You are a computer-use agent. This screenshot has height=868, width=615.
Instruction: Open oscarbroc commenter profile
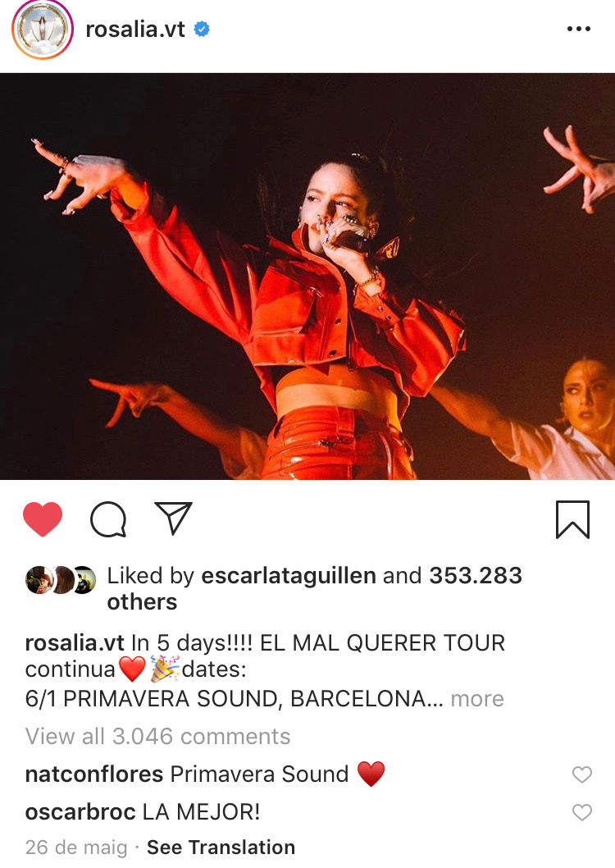(80, 812)
